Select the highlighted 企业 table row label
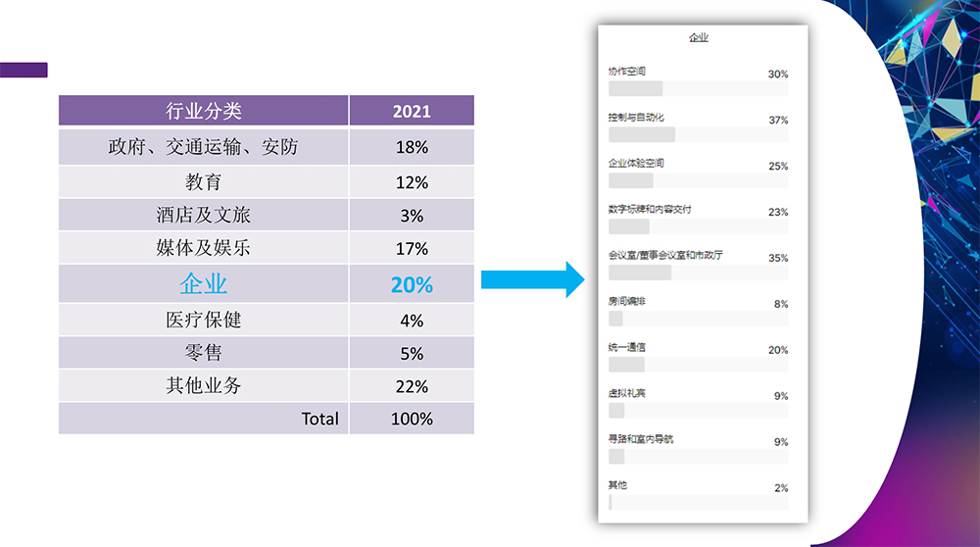The image size is (980, 547). coord(204,284)
